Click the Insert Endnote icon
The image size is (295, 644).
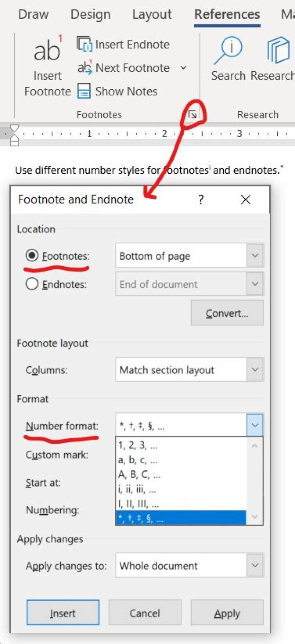[x=84, y=44]
